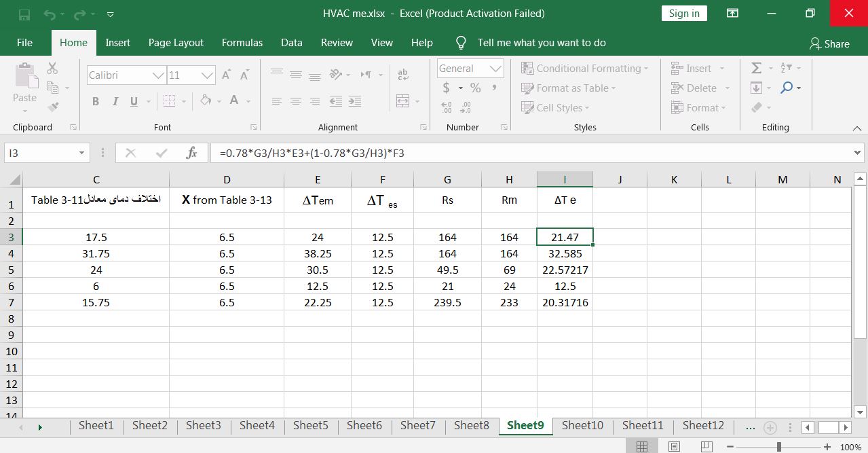868x453 pixels.
Task: Click the Insert Function fx icon
Action: tap(191, 153)
